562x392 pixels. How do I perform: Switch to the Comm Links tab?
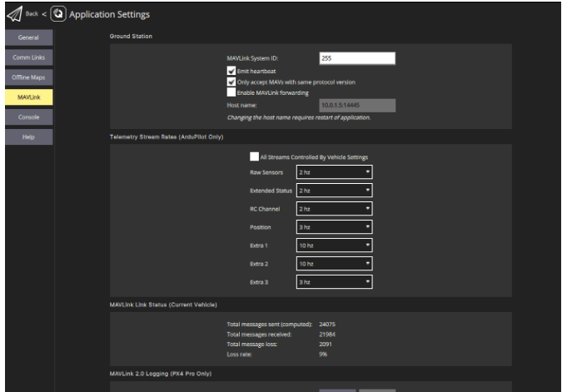pos(28,57)
